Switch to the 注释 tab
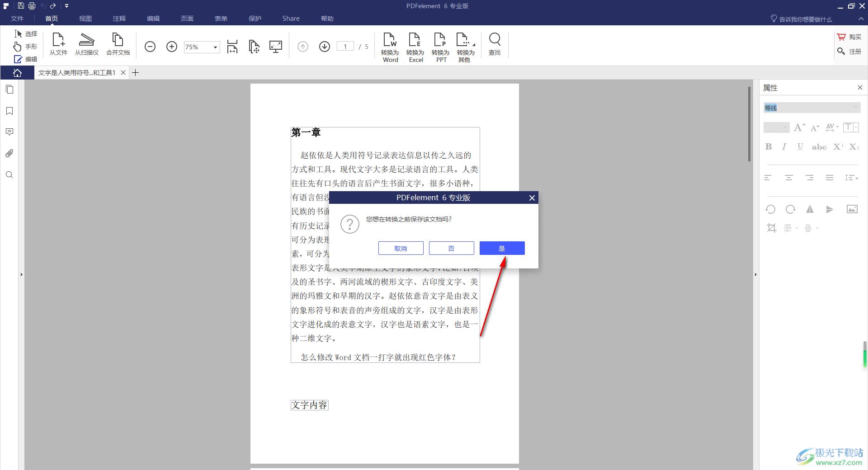Image resolution: width=868 pixels, height=470 pixels. point(119,19)
